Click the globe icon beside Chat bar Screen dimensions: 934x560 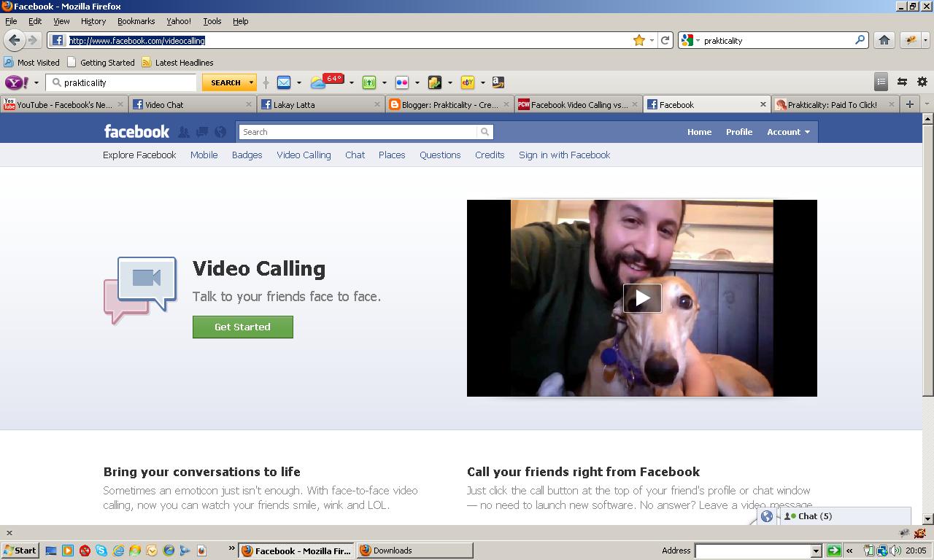767,516
